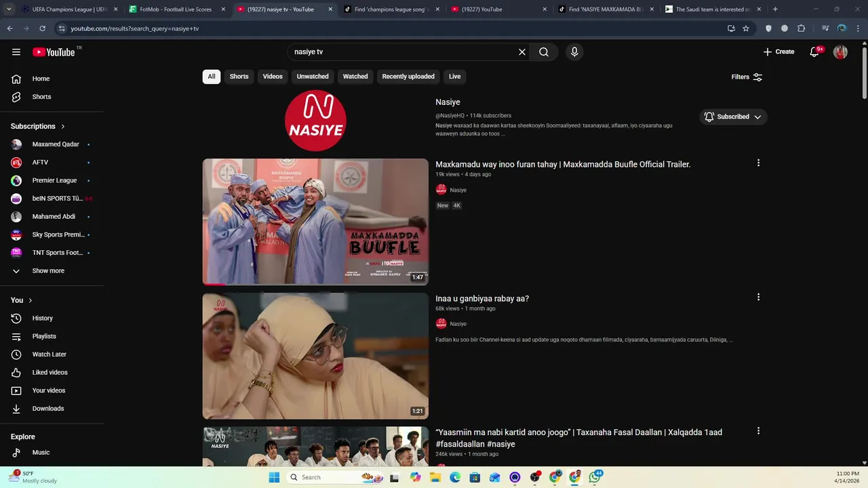Open options for Yaasmiin ma nabi video

click(x=758, y=431)
